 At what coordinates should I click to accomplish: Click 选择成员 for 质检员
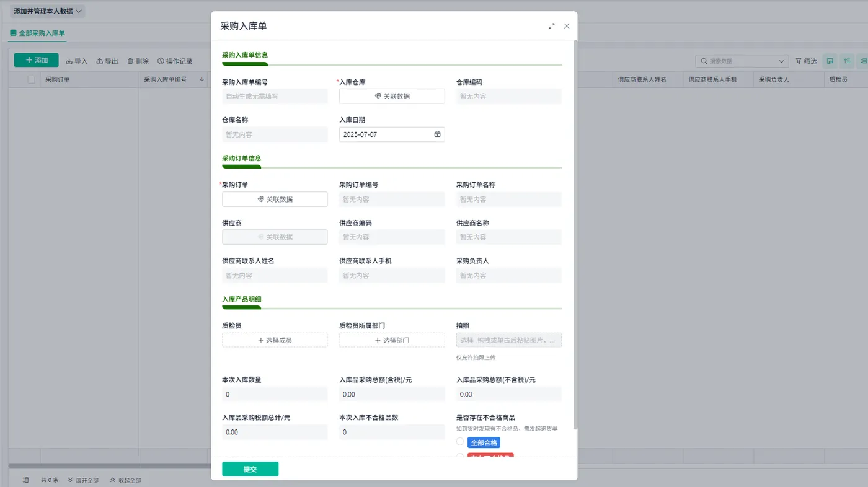click(275, 340)
